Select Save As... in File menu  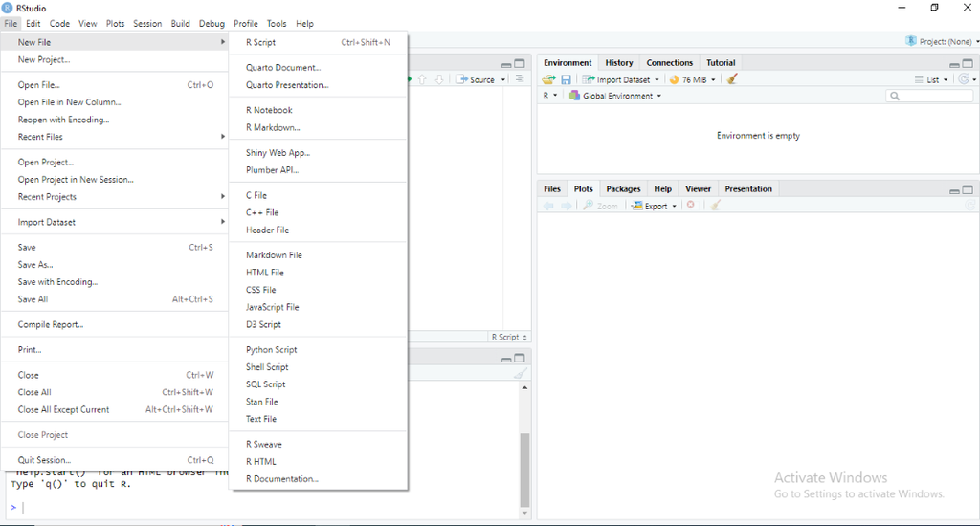pos(115,265)
